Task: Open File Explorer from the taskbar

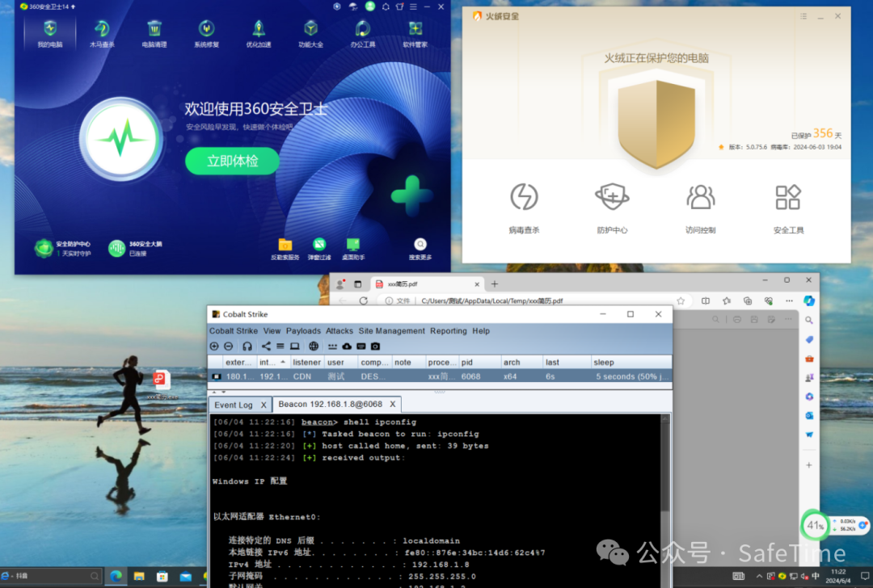Action: tap(139, 577)
